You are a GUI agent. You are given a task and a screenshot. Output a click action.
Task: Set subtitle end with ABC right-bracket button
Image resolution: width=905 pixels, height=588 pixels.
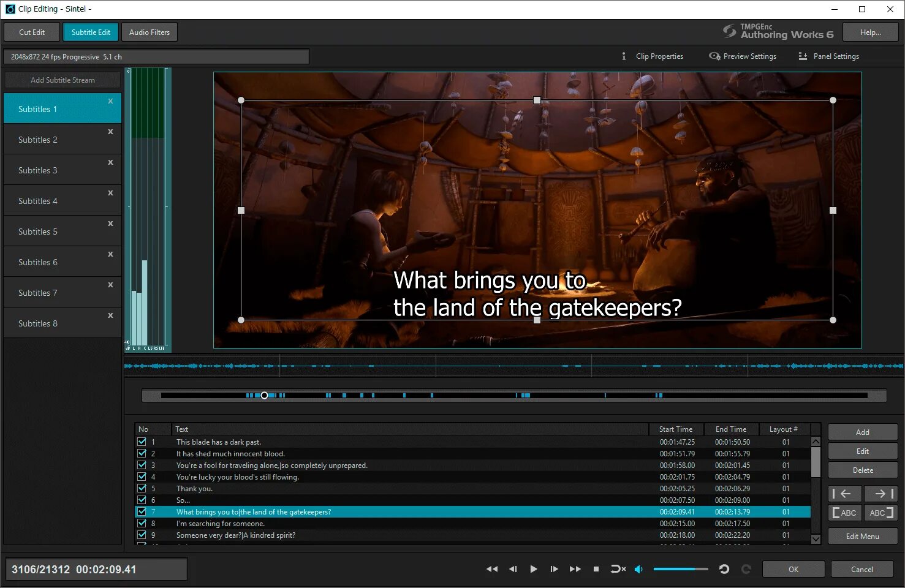click(881, 513)
